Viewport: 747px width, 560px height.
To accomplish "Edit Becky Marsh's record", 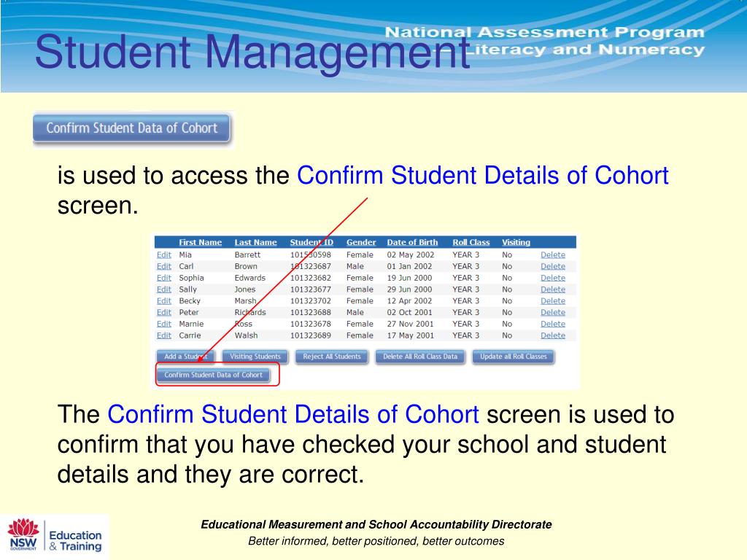I will pos(164,301).
